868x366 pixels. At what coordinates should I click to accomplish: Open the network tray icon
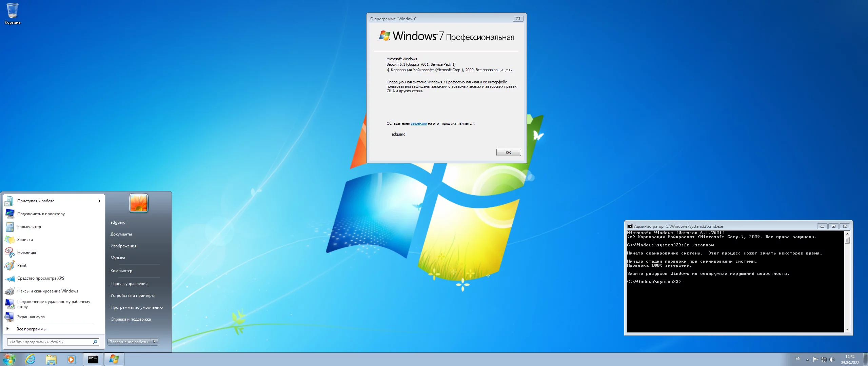(x=824, y=360)
